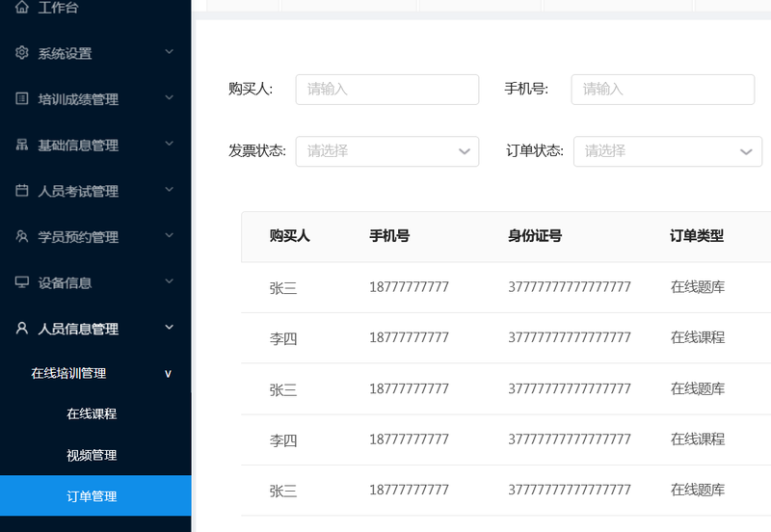Click the 购买人 column header

point(290,236)
